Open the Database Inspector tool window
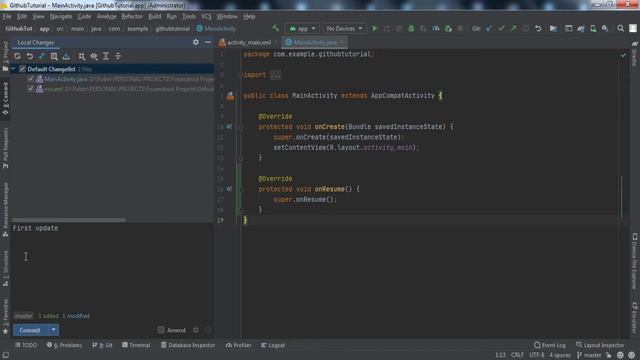This screenshot has height=360, width=640. pyautogui.click(x=188, y=345)
